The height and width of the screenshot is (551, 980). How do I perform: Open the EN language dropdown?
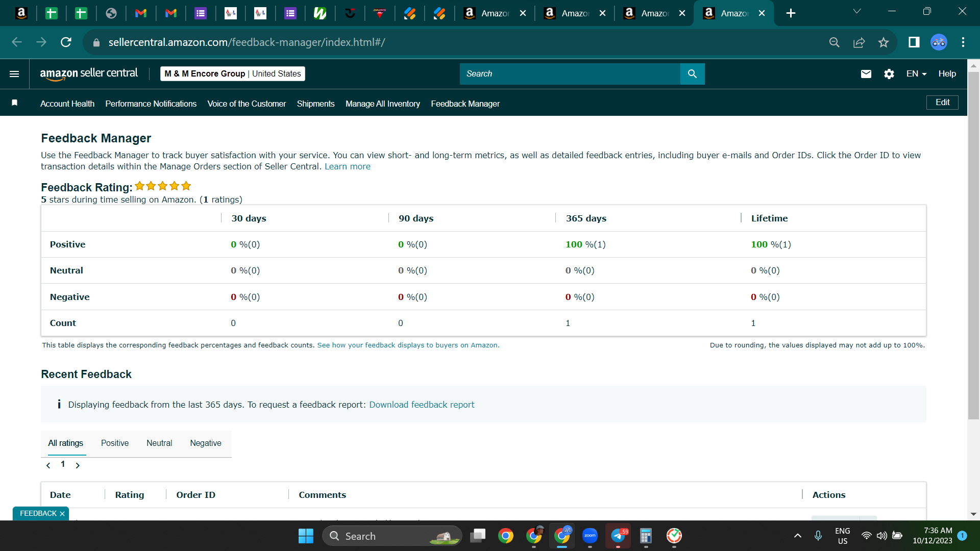(916, 74)
